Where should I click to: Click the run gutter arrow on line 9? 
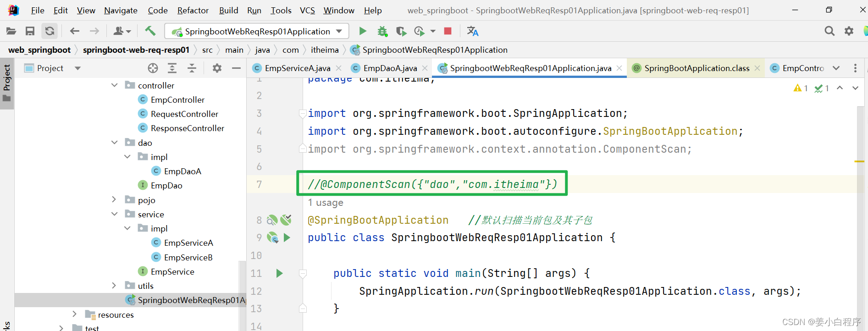coord(287,237)
